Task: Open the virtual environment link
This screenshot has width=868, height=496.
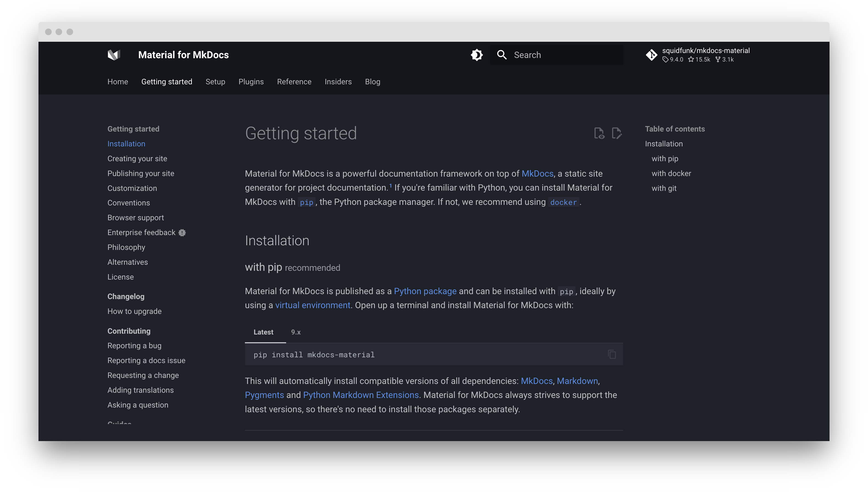Action: pos(313,305)
